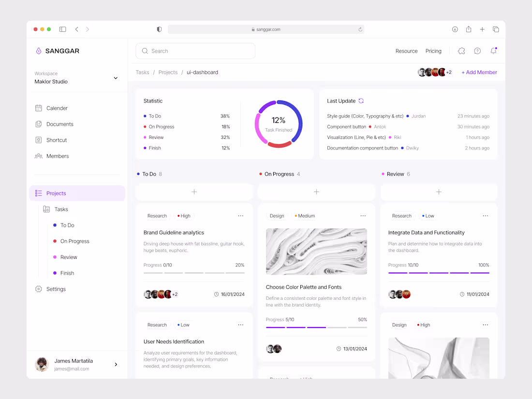Open a new browser tab

[482, 29]
